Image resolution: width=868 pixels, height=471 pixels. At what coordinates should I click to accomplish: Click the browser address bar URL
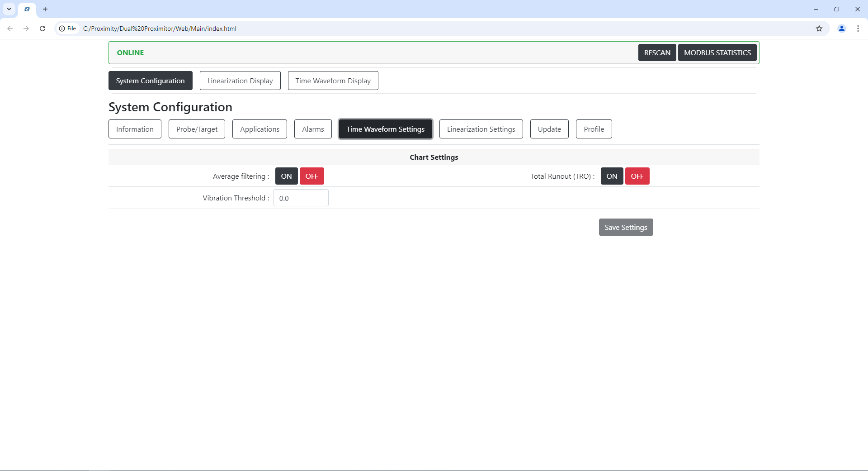coord(160,29)
